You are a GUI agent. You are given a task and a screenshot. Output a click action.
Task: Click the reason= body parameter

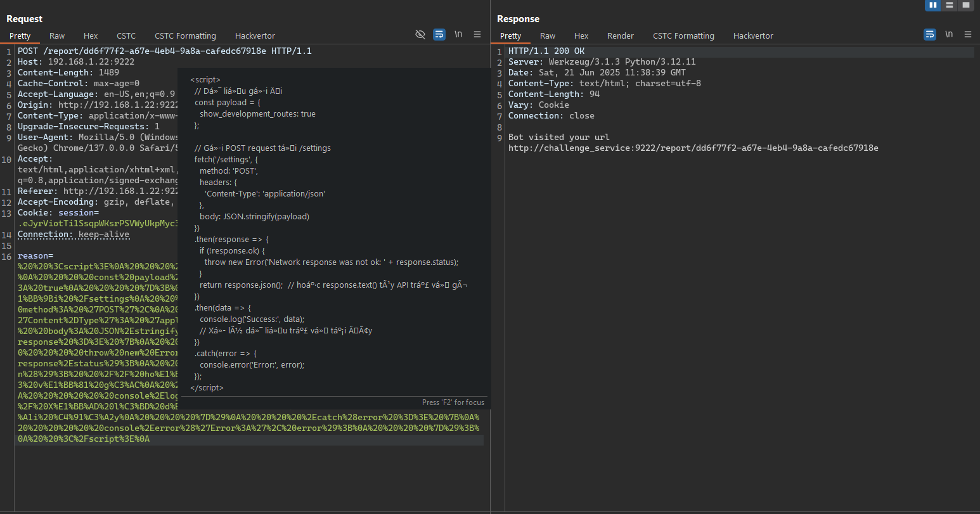click(35, 255)
